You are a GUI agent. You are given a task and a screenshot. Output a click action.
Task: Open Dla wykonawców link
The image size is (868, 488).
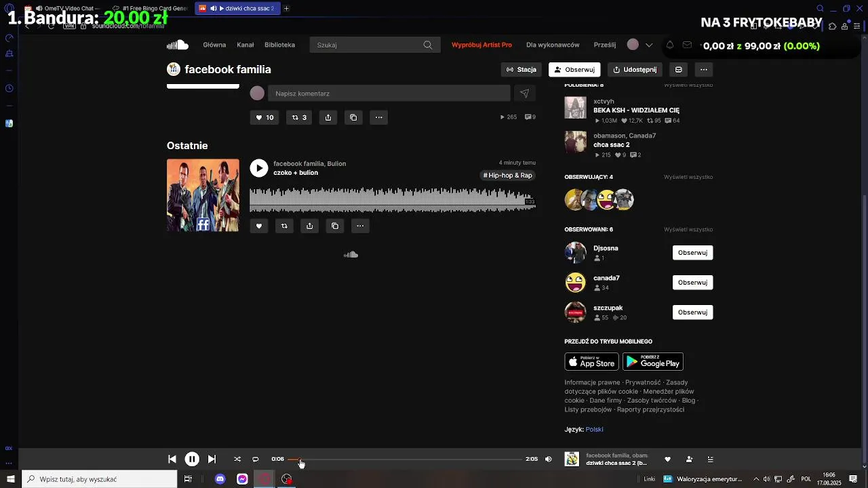pos(553,45)
